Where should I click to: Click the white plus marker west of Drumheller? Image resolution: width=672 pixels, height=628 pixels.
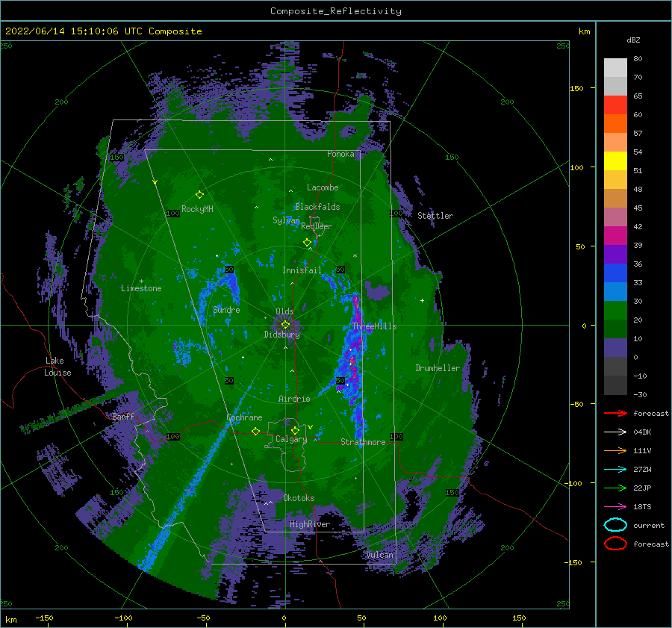pos(422,300)
